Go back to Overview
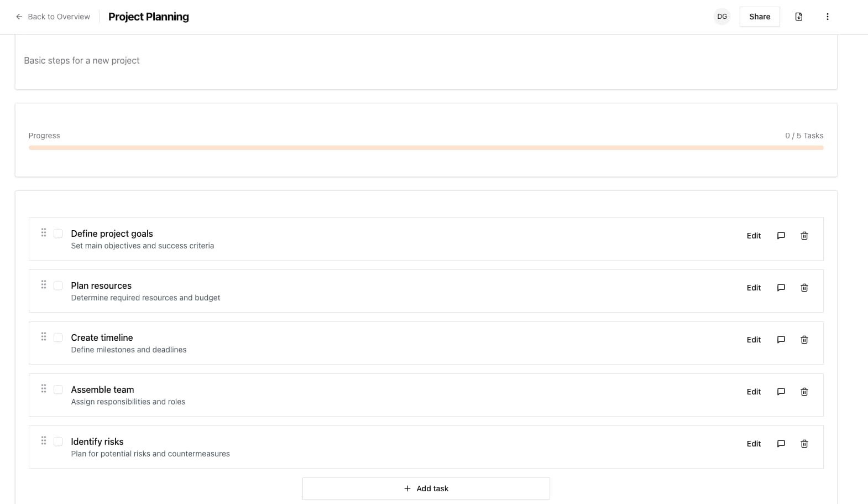This screenshot has height=504, width=868. 53,17
